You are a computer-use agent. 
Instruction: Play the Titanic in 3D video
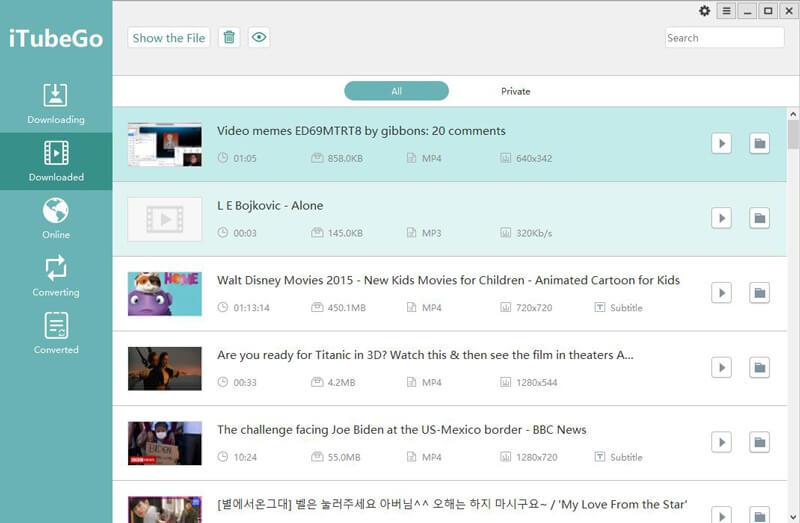pos(721,367)
